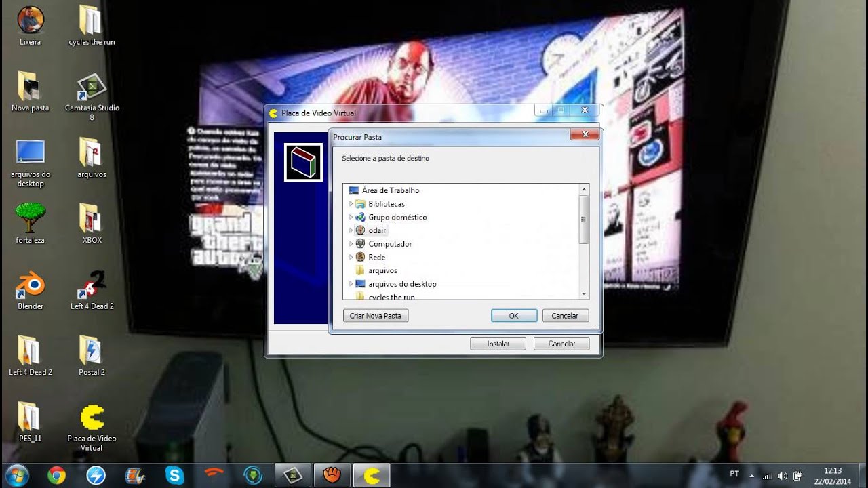
Task: Open the blue lightning bolt taskbar icon
Action: [96, 475]
